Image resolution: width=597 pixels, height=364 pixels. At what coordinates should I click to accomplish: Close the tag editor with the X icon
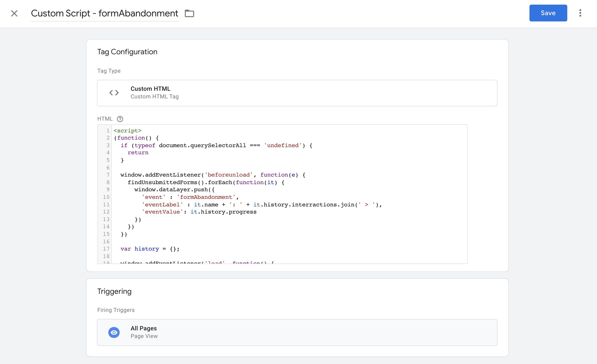[x=14, y=13]
